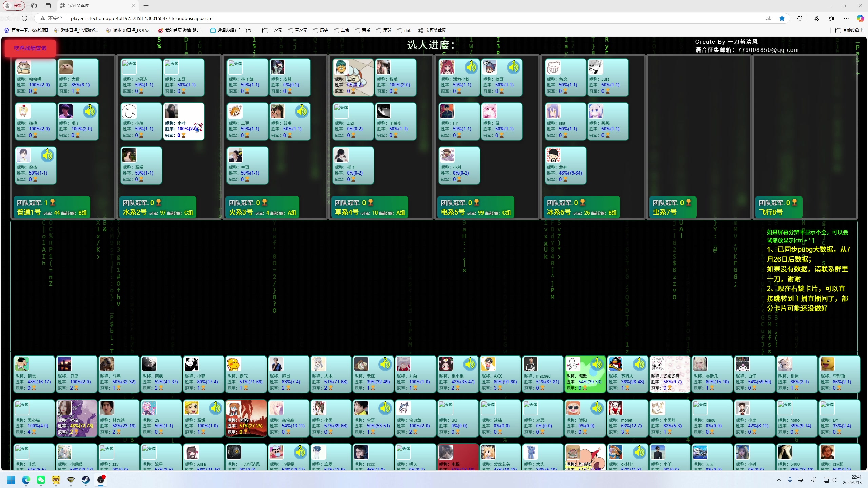The width and height of the screenshot is (868, 488).
Task: Click the favorites star in address bar
Action: (782, 18)
